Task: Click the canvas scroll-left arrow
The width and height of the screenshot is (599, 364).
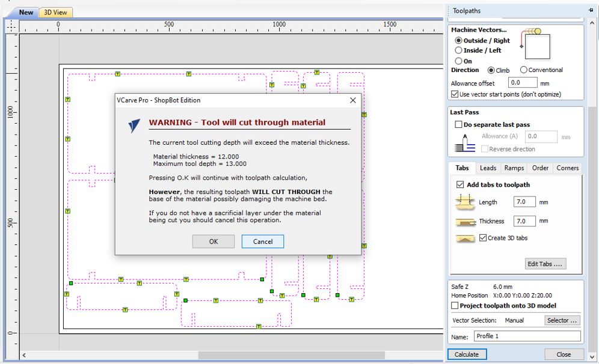Action: point(24,355)
